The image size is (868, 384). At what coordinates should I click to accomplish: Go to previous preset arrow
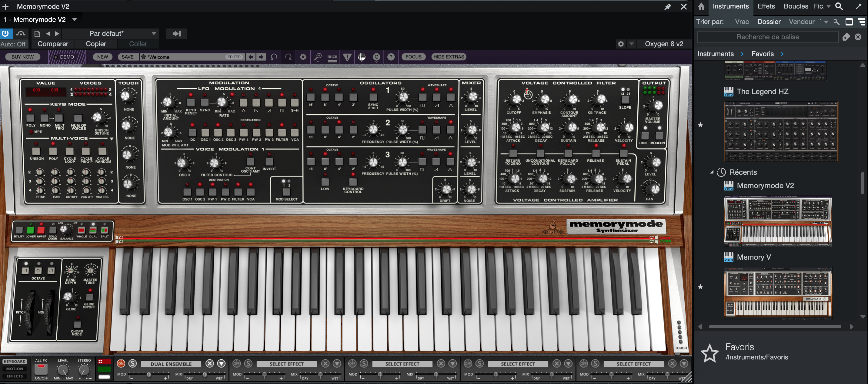point(250,57)
